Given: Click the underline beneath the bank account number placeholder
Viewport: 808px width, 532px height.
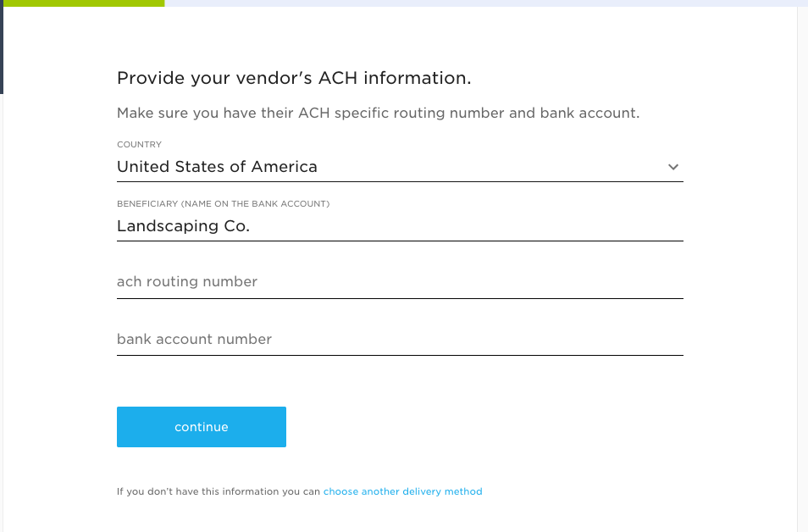Looking at the screenshot, I should pyautogui.click(x=400, y=355).
